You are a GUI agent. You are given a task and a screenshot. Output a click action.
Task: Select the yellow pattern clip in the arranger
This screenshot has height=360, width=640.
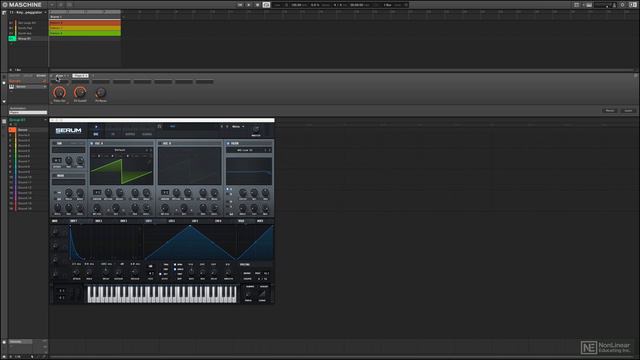pyautogui.click(x=85, y=28)
